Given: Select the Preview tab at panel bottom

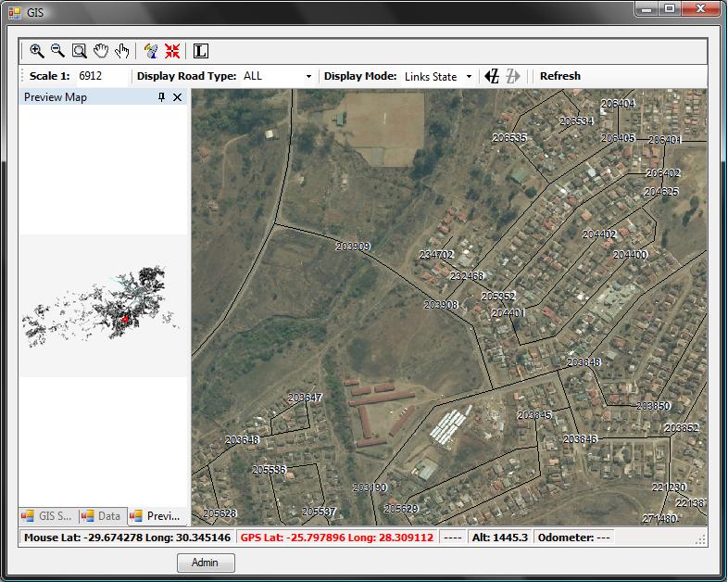Looking at the screenshot, I should [x=156, y=516].
